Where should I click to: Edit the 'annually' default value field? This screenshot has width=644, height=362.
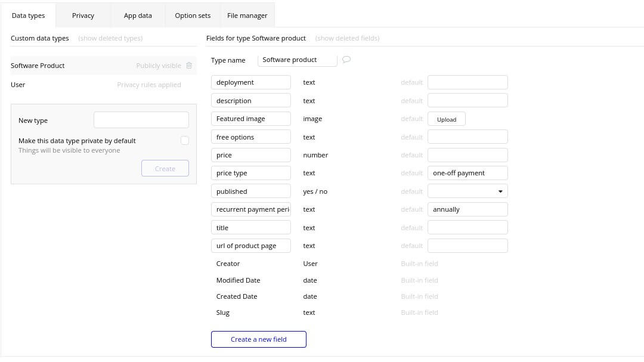tap(467, 209)
